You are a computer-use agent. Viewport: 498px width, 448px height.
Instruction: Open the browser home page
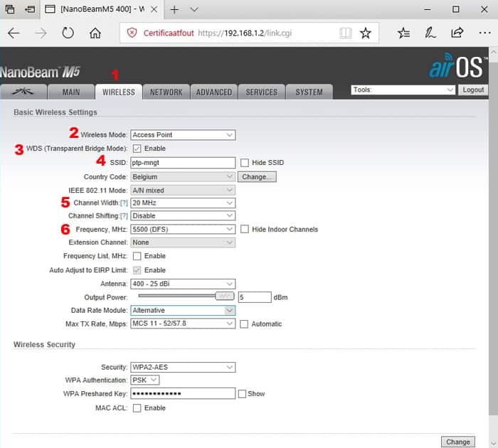(x=95, y=33)
